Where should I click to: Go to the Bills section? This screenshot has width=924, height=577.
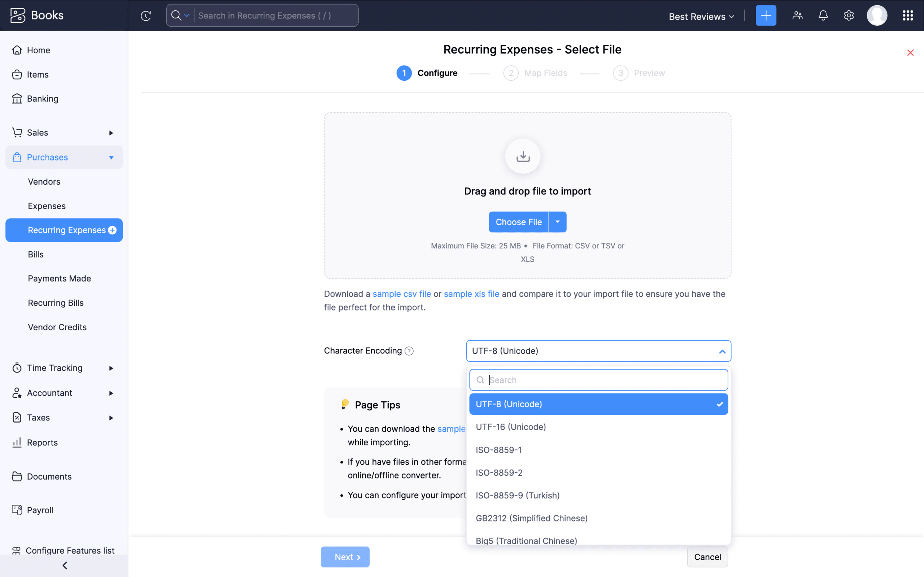(x=35, y=254)
